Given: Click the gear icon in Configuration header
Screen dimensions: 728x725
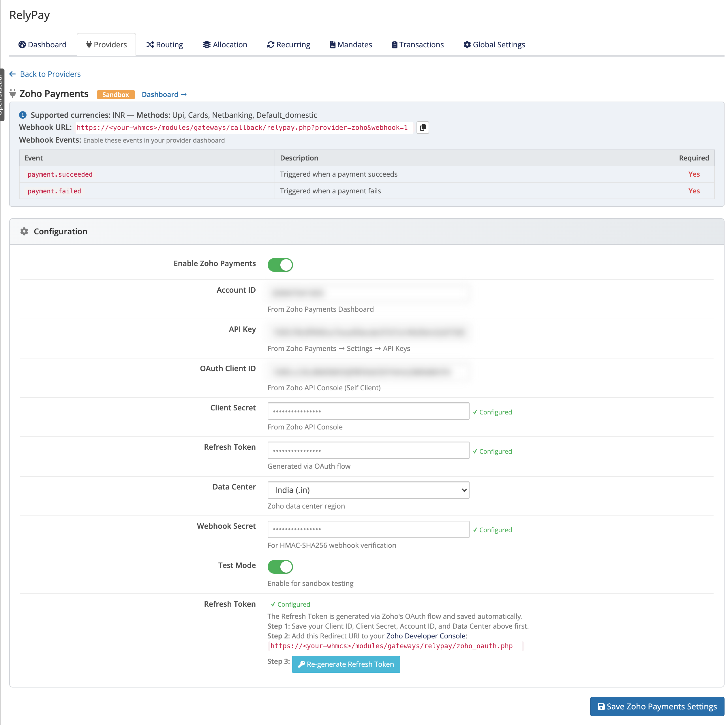Looking at the screenshot, I should coord(24,231).
